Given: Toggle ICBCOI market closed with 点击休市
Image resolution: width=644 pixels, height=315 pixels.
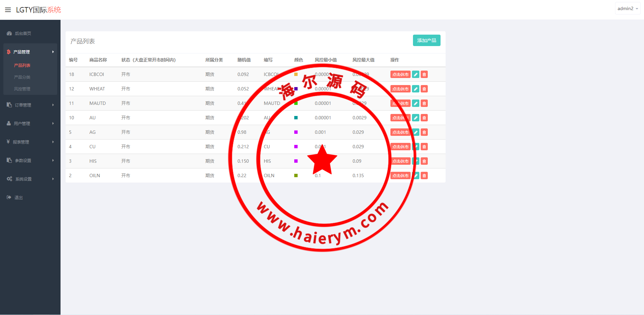Looking at the screenshot, I should click(x=400, y=75).
